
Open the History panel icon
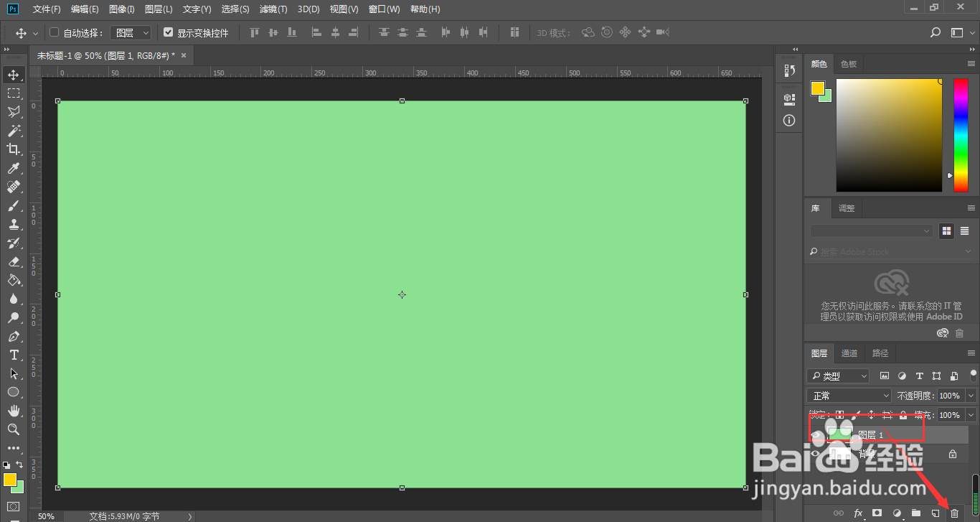coord(789,70)
